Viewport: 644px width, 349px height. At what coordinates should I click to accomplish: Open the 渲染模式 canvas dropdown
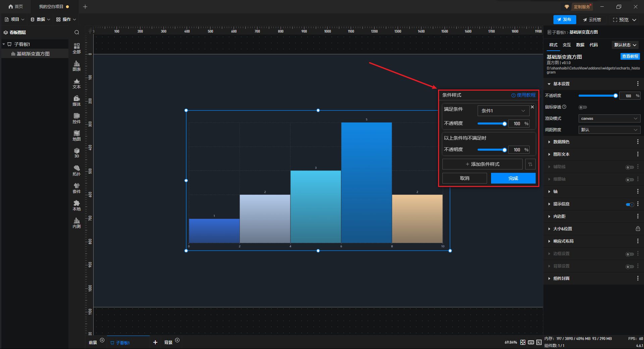point(609,118)
